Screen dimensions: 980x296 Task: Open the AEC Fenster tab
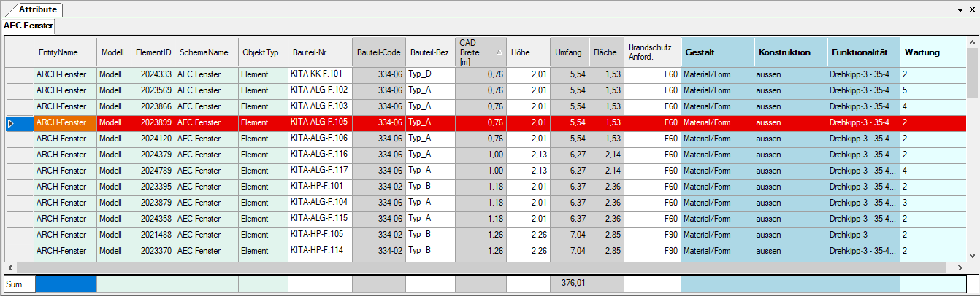click(28, 26)
